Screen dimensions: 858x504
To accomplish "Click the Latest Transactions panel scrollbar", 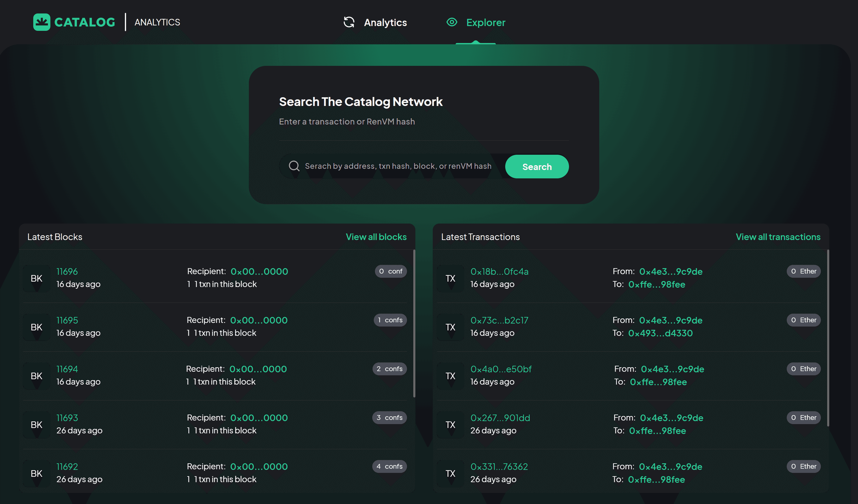I will [828, 337].
